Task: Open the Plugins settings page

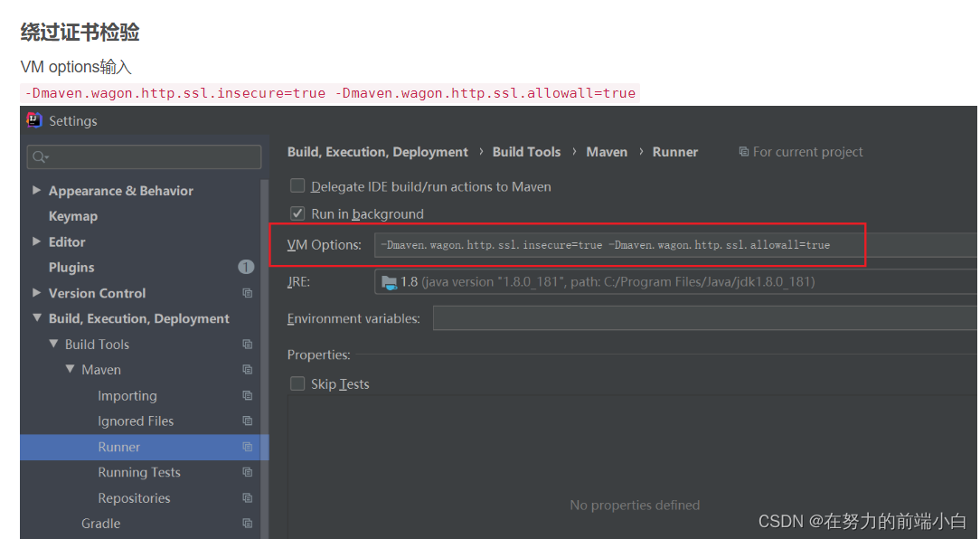Action: point(71,268)
